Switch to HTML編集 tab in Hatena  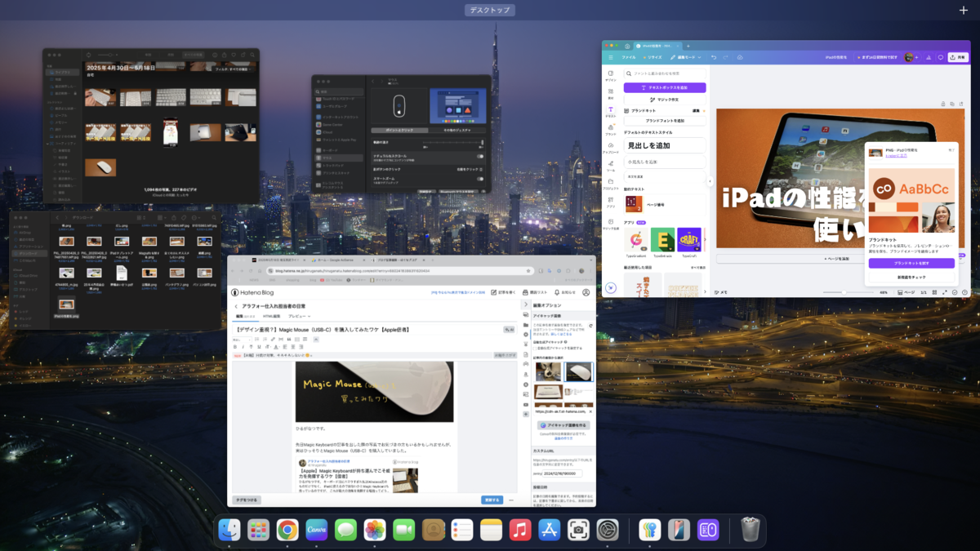point(272,316)
